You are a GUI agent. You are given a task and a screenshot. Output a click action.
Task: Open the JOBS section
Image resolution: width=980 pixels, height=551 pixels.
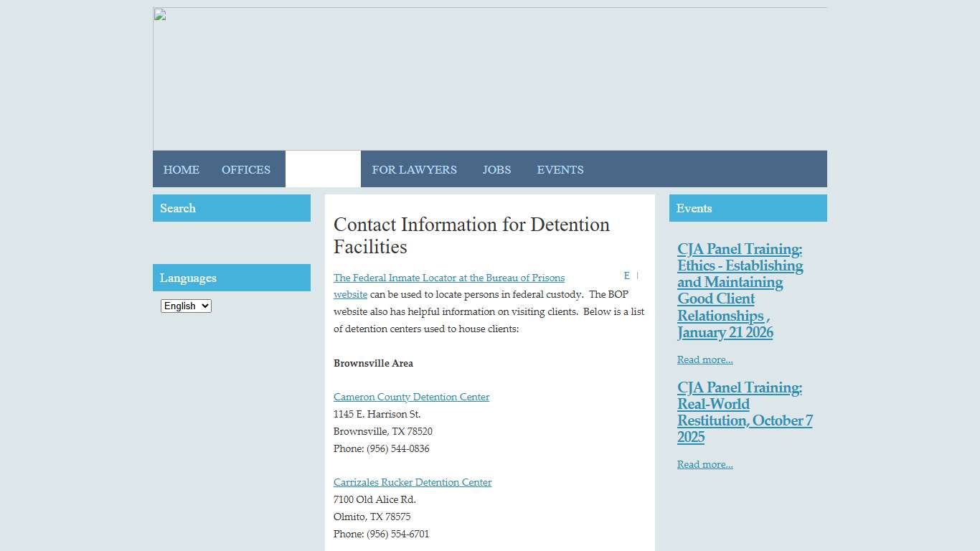[x=496, y=169]
